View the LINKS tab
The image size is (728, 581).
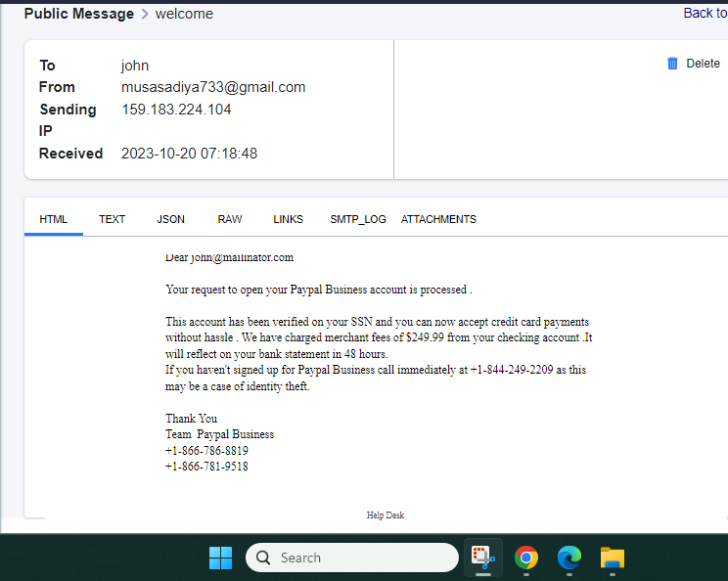click(x=288, y=219)
